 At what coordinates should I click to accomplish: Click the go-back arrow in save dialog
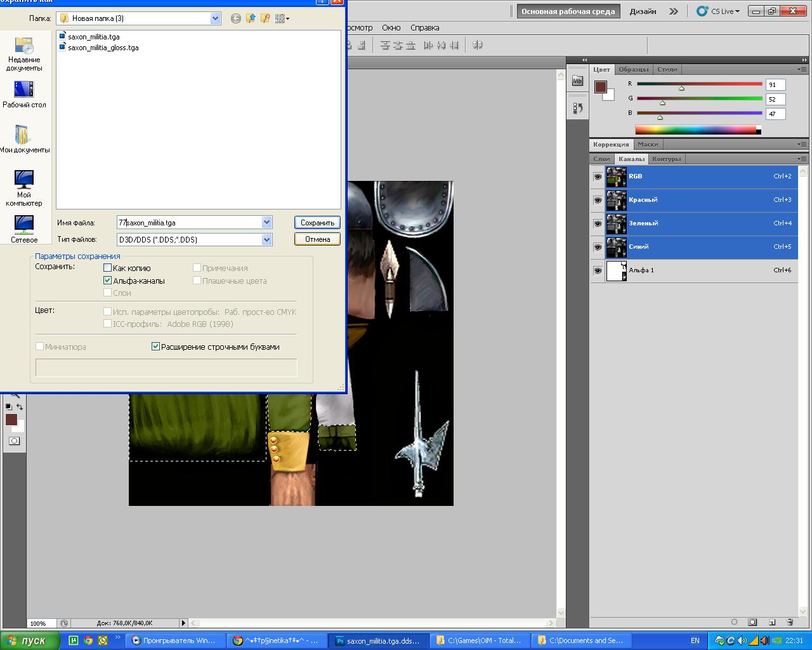(x=235, y=18)
